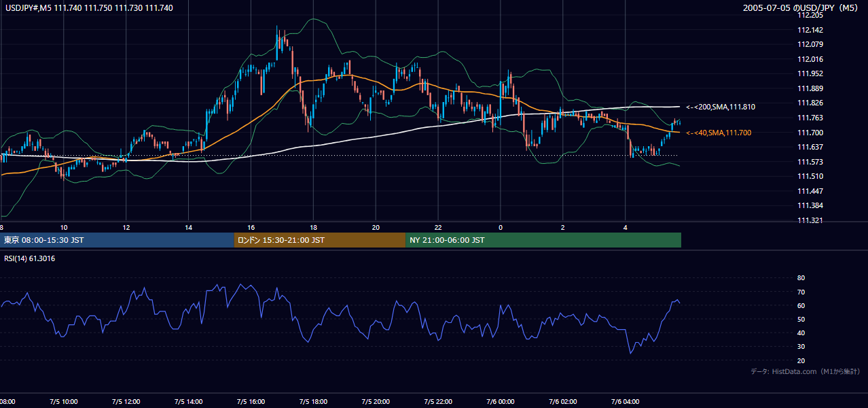The height and width of the screenshot is (408, 868).
Task: Click hour tick 14 under the price chart
Action: [x=188, y=227]
